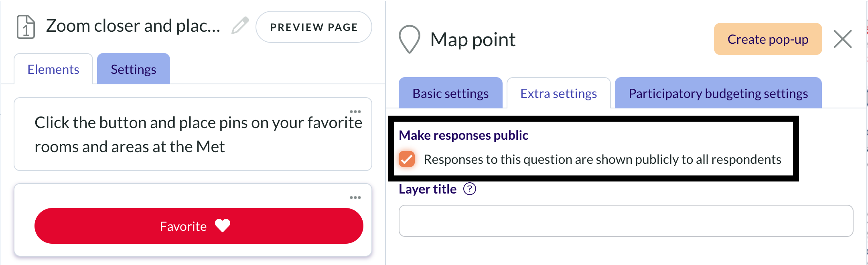Select the instruction text about the Met
The width and height of the screenshot is (868, 265).
pyautogui.click(x=199, y=135)
